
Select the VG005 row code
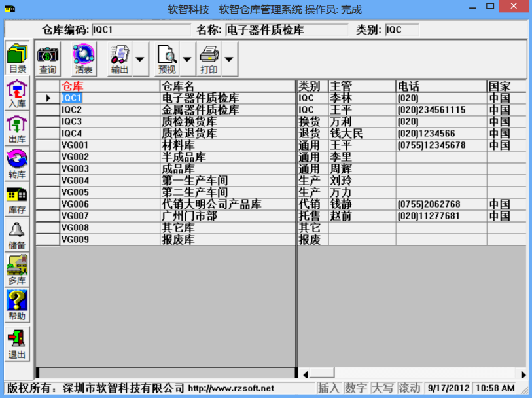click(x=109, y=192)
